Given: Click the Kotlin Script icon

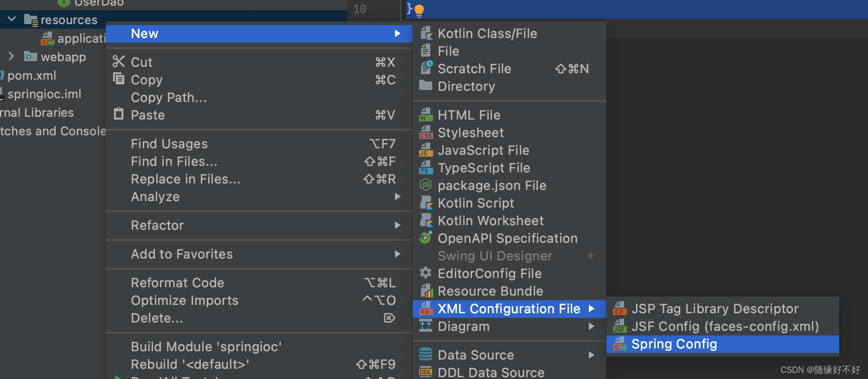Looking at the screenshot, I should click(x=426, y=202).
